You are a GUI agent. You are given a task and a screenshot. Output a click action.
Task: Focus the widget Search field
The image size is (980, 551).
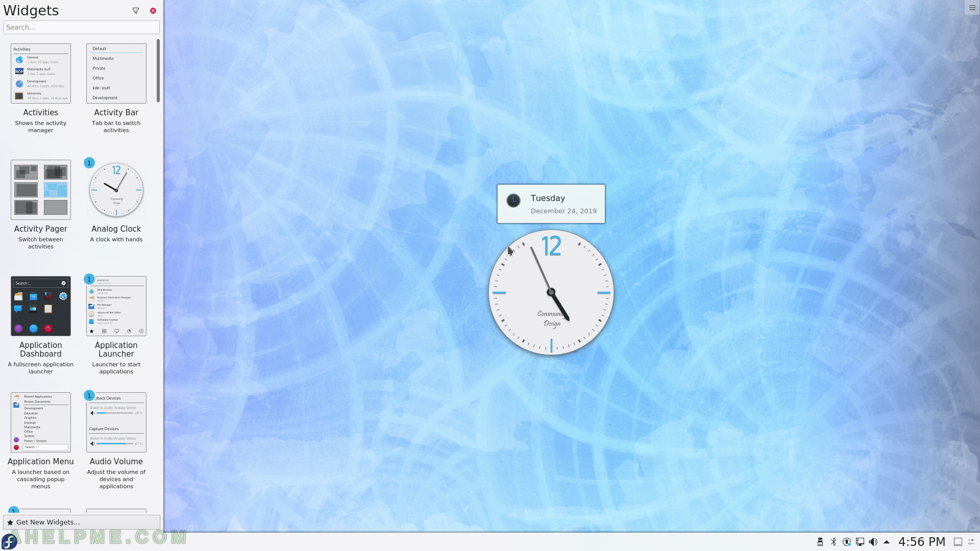pos(82,27)
